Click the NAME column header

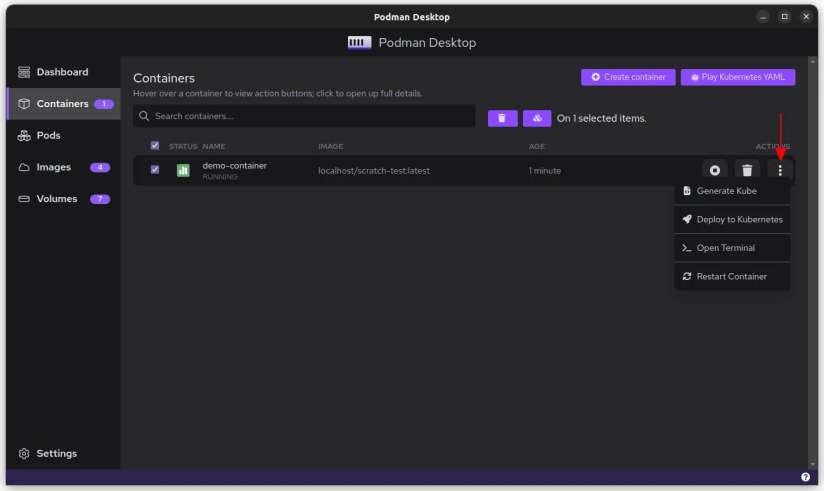click(x=214, y=146)
